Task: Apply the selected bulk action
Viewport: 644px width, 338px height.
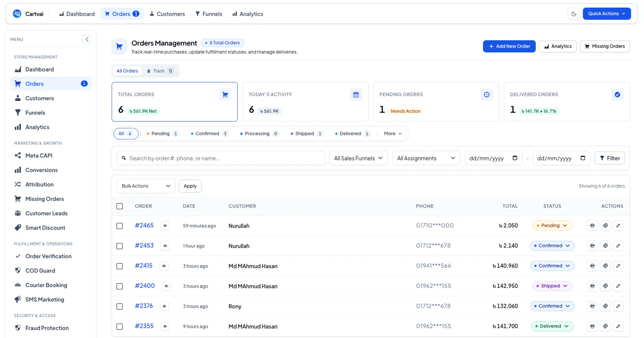Action: pos(190,186)
